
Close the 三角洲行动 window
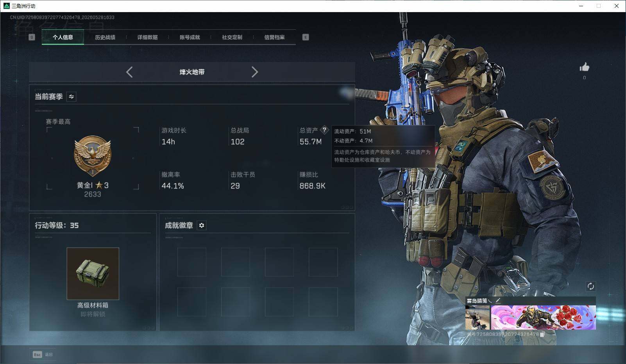click(617, 6)
